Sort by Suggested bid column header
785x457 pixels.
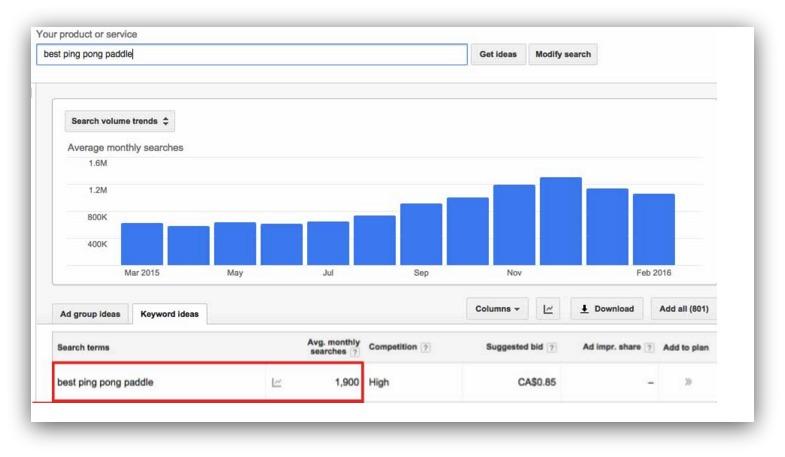tap(514, 347)
